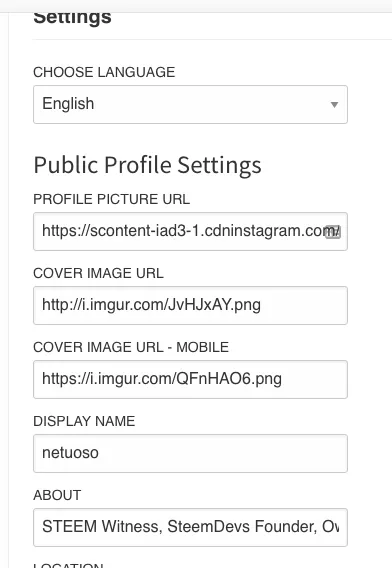
Task: Click the imgur JvHJxAY.png URL text
Action: 151,305
